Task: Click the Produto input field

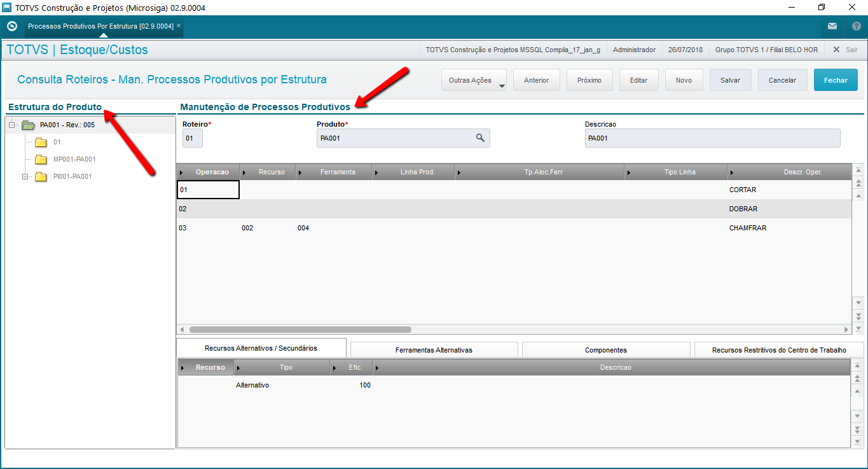Action: (x=403, y=138)
